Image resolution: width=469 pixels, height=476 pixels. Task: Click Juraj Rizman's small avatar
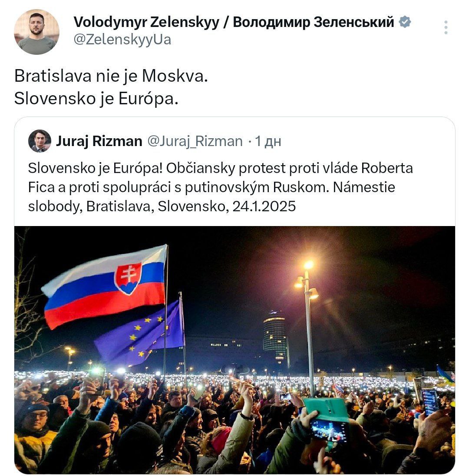40,141
